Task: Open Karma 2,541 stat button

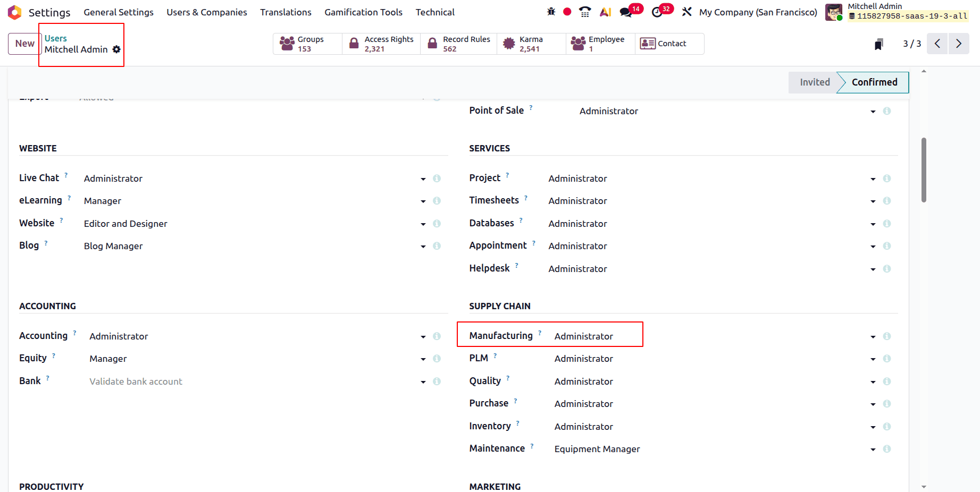Action: pyautogui.click(x=531, y=44)
